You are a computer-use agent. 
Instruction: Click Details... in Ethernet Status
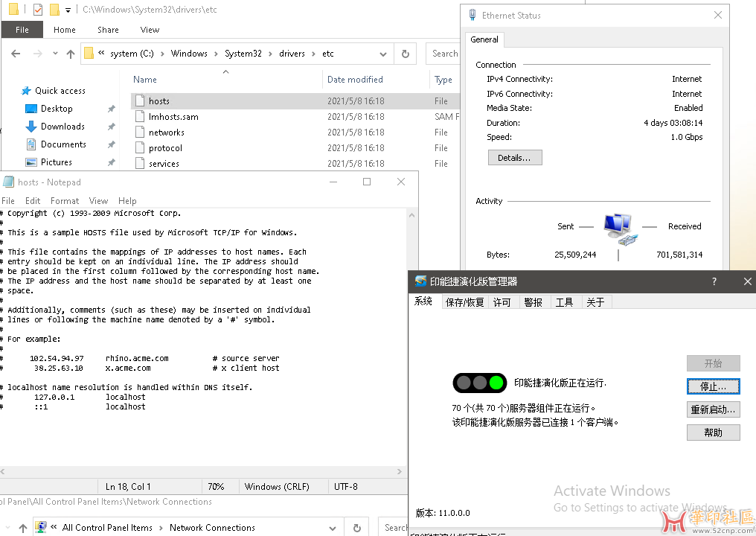pos(515,158)
